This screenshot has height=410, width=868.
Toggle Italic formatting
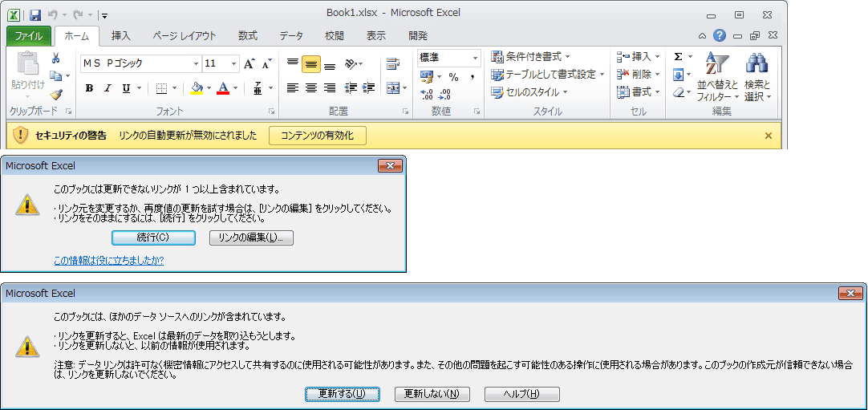click(107, 88)
